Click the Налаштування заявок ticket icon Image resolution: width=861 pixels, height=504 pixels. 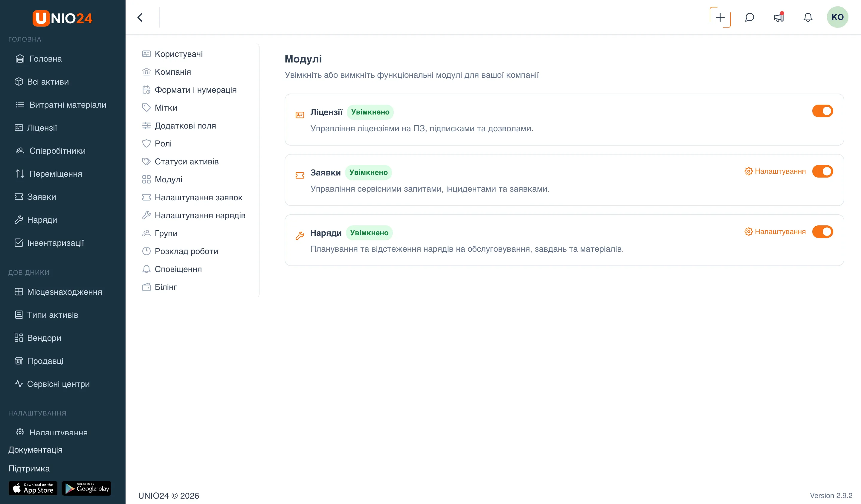point(146,198)
